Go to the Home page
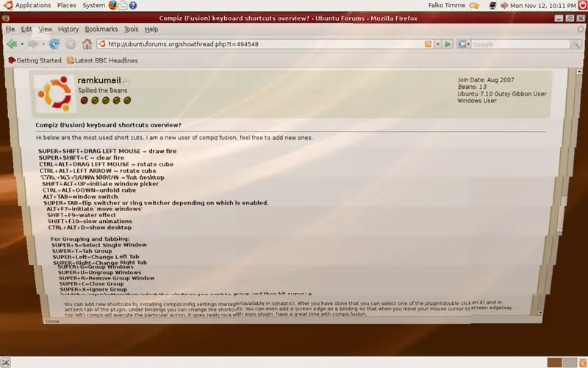This screenshot has width=588, height=368. tap(87, 44)
